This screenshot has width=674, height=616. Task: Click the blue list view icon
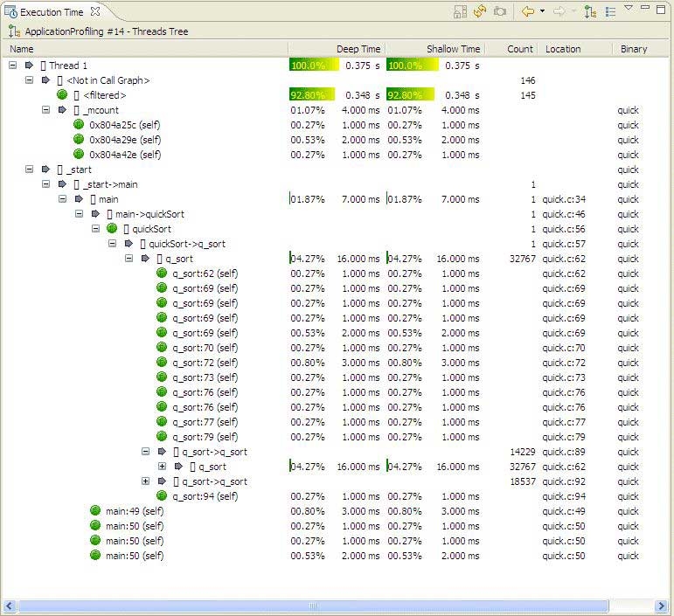[x=610, y=11]
